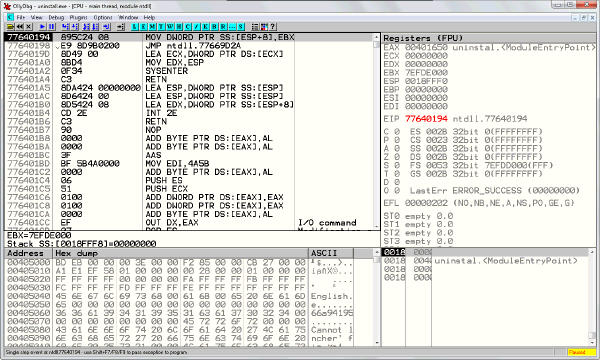Open the Options menu
This screenshot has height=360, width=600.
click(x=103, y=17)
